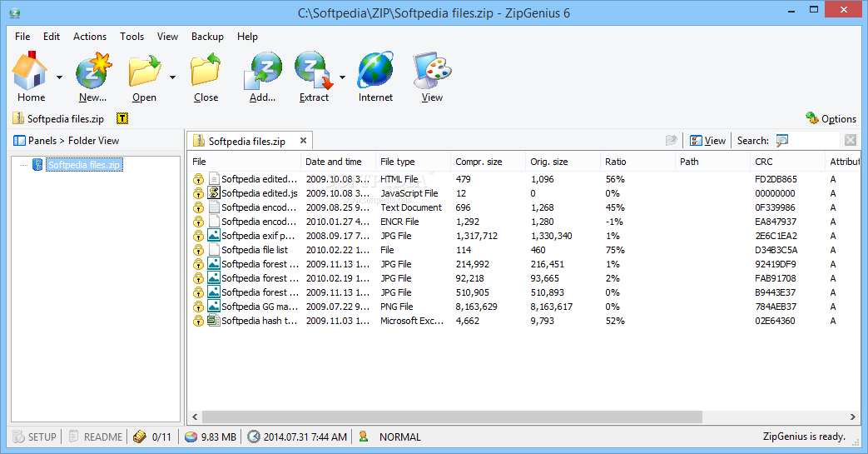
Task: Click the horizontal scrollbar thumb
Action: 452,417
